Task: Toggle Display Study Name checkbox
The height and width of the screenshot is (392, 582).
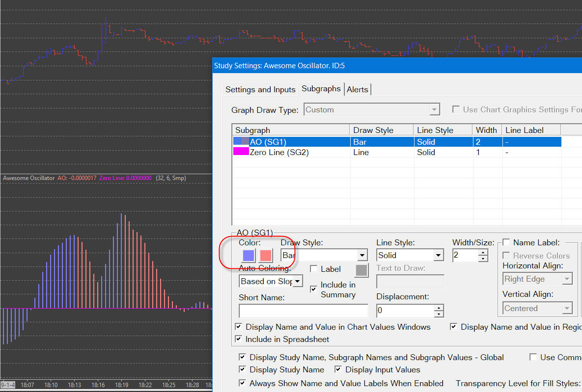Action: [242, 369]
